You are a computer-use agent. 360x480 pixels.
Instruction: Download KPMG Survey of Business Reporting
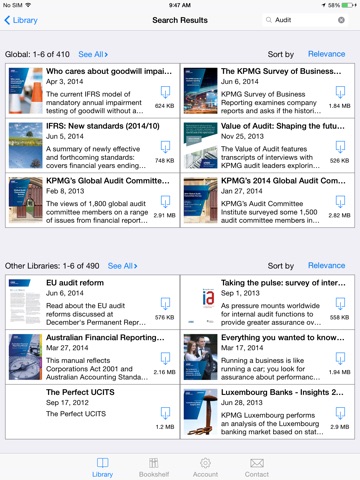click(340, 92)
